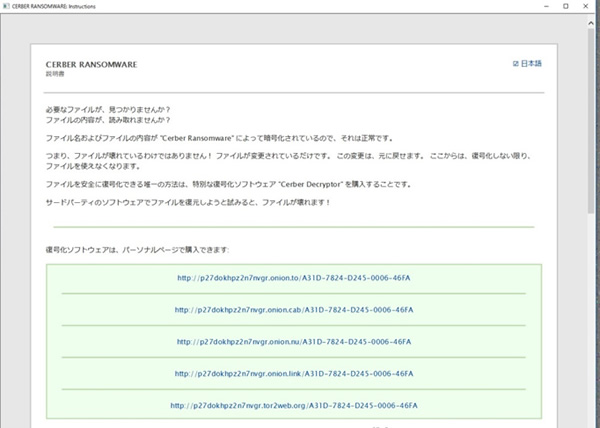Click the sentence starting 復号化ソフトウェアは
Viewport: 600px width, 428px height.
(x=137, y=250)
